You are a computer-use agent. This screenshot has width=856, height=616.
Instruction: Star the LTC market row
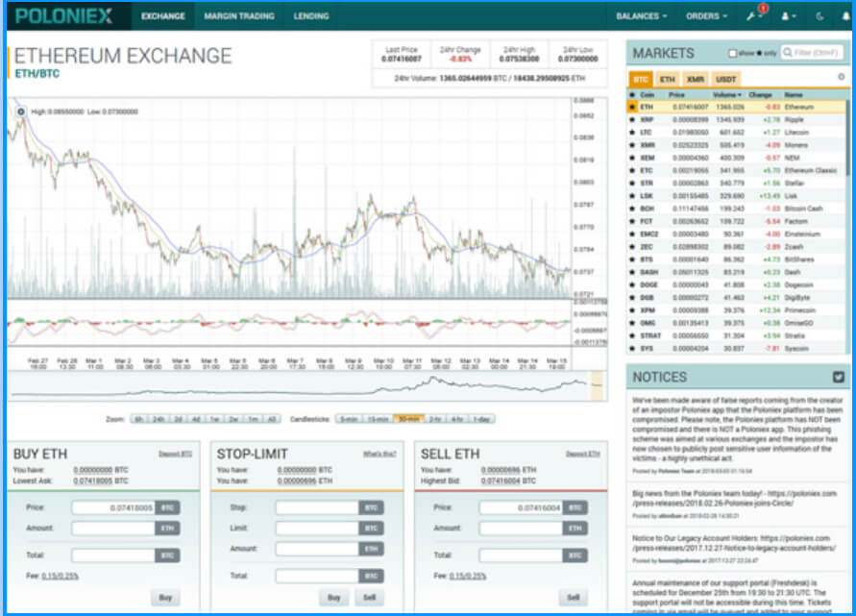click(x=632, y=133)
